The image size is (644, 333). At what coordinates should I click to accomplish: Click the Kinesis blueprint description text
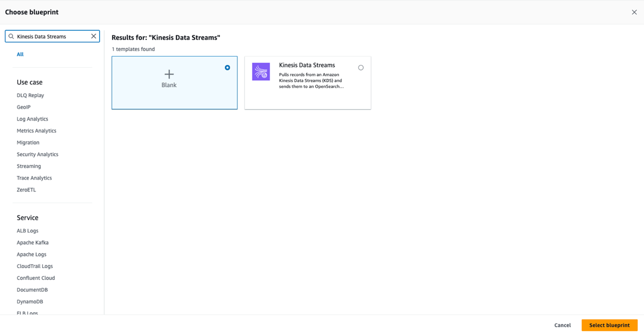click(x=311, y=81)
